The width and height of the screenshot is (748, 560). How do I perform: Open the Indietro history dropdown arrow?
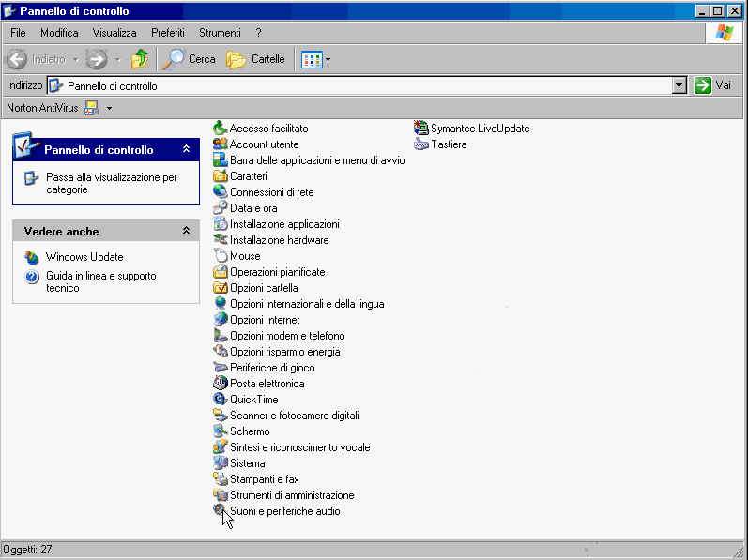point(75,60)
